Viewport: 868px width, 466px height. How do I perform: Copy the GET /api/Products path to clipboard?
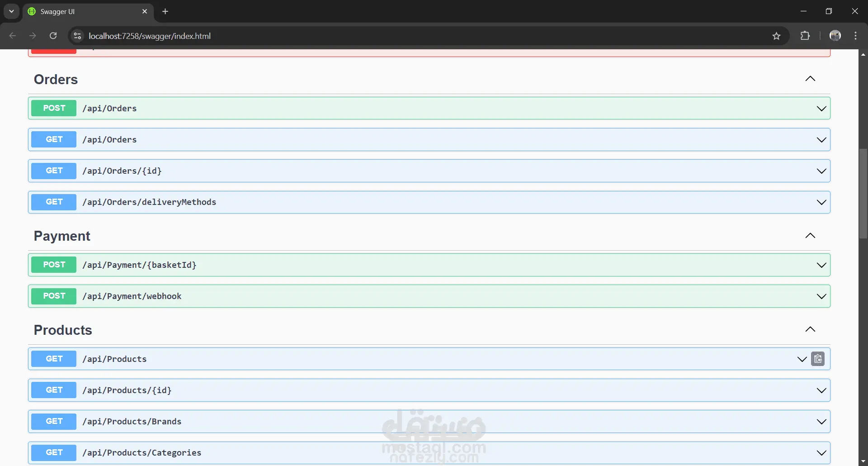click(x=818, y=359)
